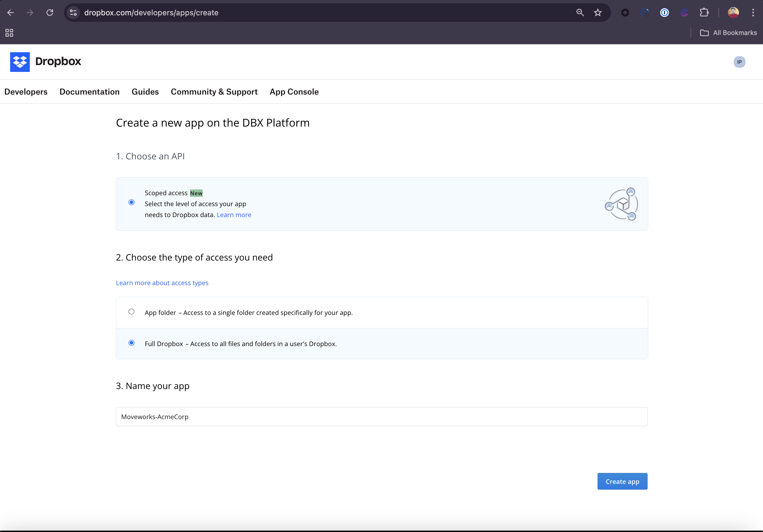Click the '1. Choose an API' heading

[150, 156]
